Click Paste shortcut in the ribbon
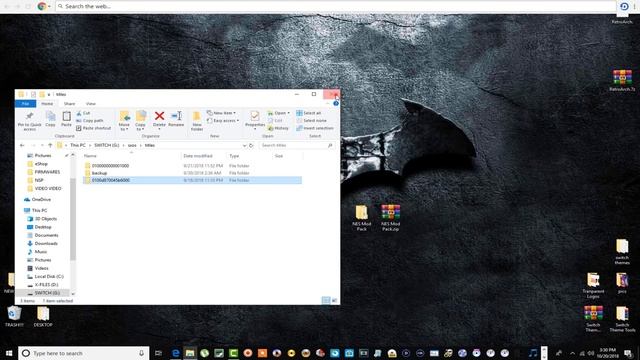 pyautogui.click(x=93, y=128)
